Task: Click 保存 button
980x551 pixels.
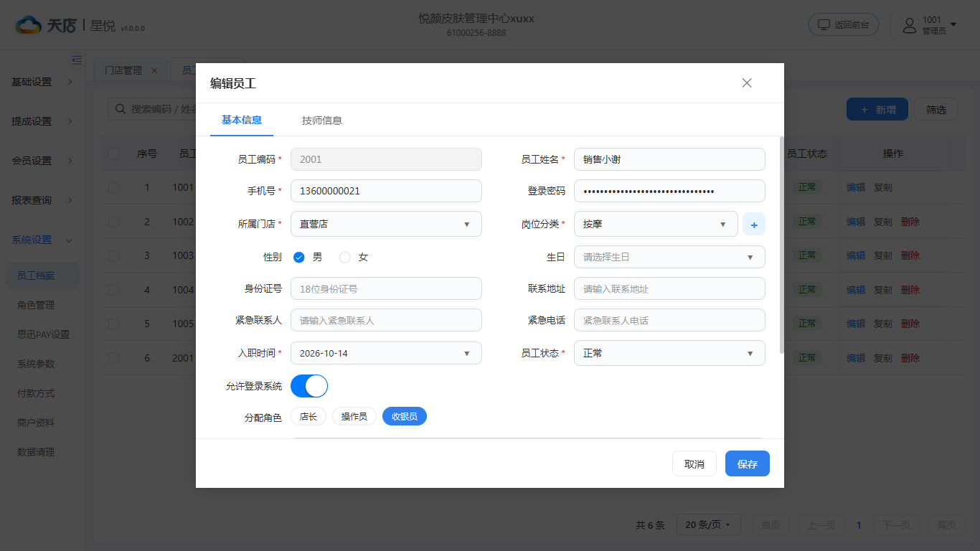Action: [748, 464]
